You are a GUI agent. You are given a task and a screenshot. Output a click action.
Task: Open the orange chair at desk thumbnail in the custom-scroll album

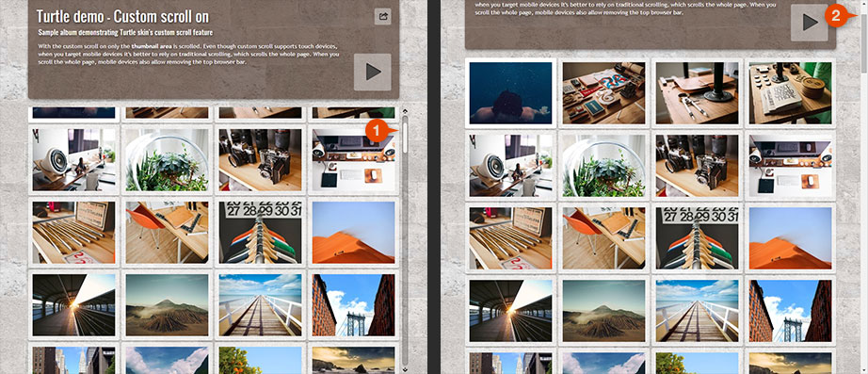tap(168, 232)
